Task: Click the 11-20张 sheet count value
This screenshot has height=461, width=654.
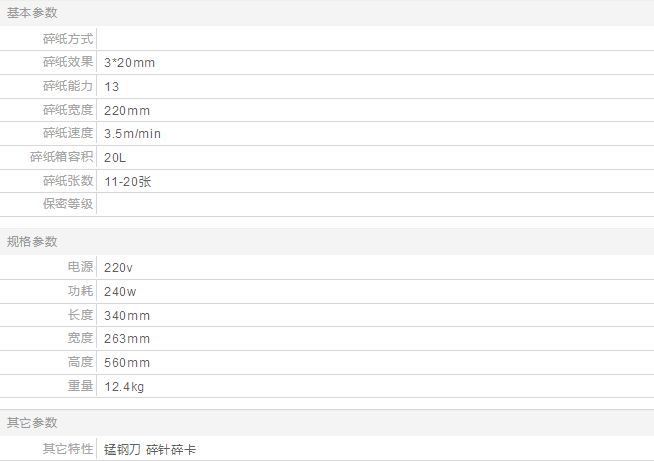Action: pos(128,181)
